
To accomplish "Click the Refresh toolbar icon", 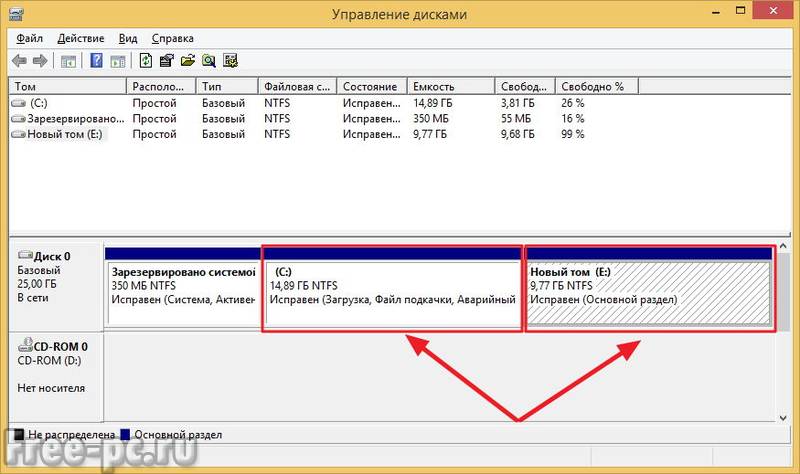I will (146, 61).
